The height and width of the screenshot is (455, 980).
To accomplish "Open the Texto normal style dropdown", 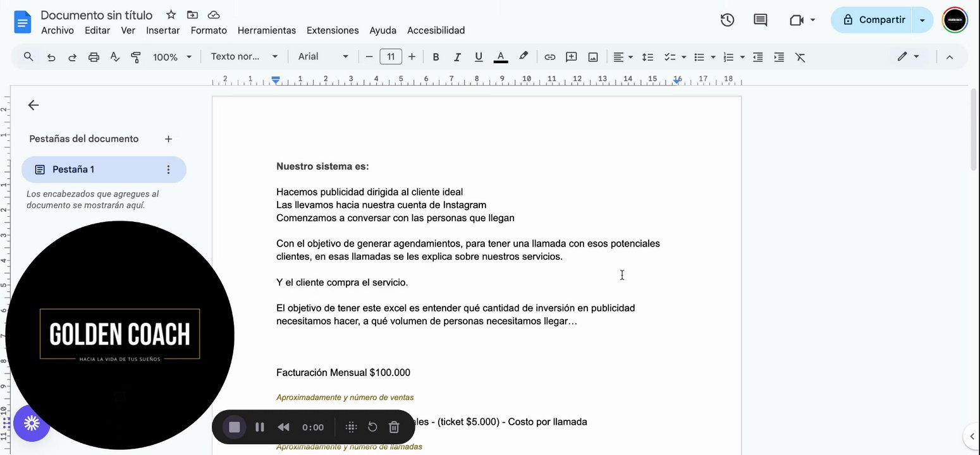I will coord(245,57).
